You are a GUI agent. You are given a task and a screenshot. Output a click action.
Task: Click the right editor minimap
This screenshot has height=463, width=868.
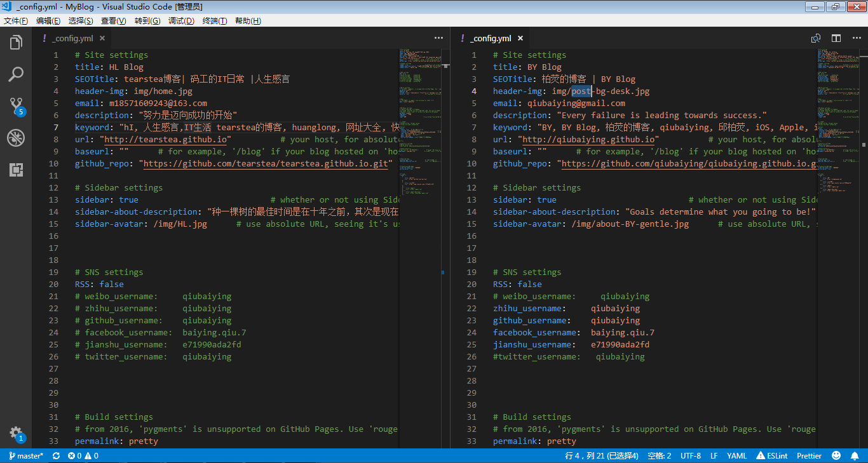coord(838,248)
